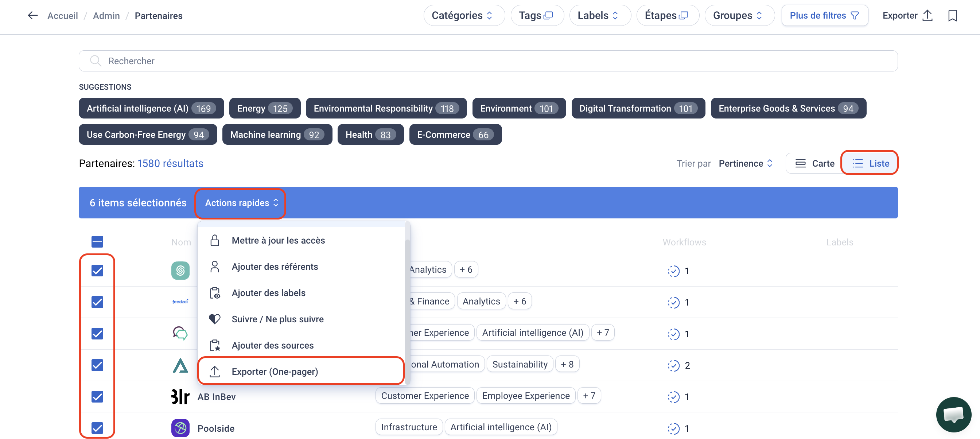Click the Exporter button in header

[907, 16]
